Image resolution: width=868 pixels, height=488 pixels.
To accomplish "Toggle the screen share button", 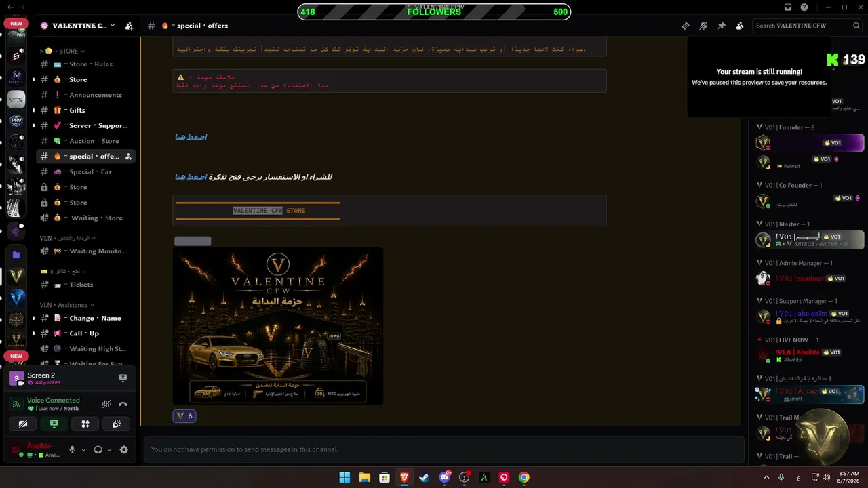I will (54, 424).
